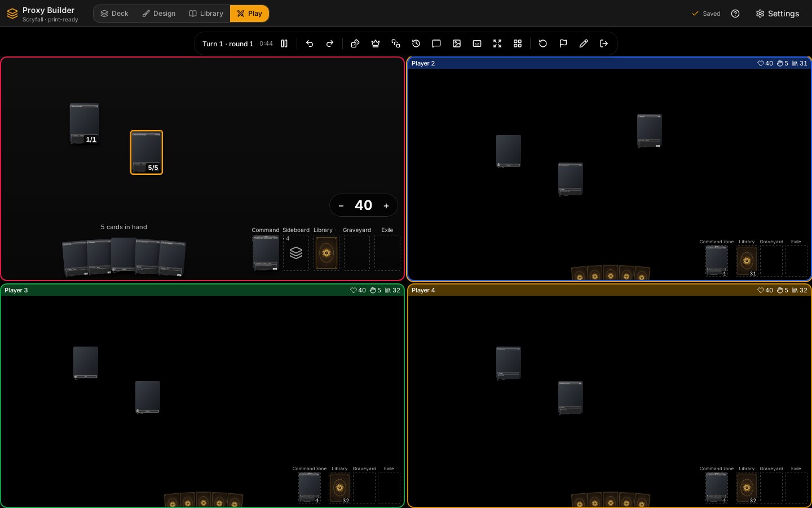
Task: Click Player 4's Command zone card
Action: point(717,488)
